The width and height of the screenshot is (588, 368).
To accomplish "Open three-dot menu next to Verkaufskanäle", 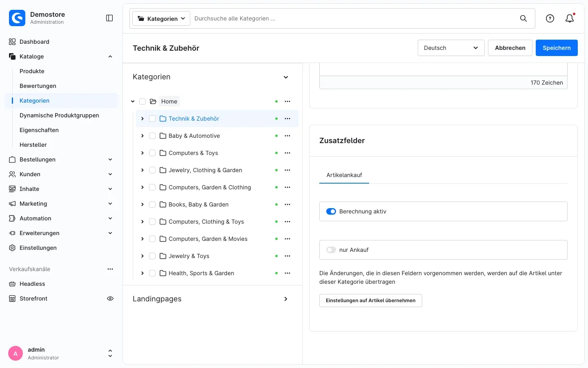I will [x=110, y=269].
